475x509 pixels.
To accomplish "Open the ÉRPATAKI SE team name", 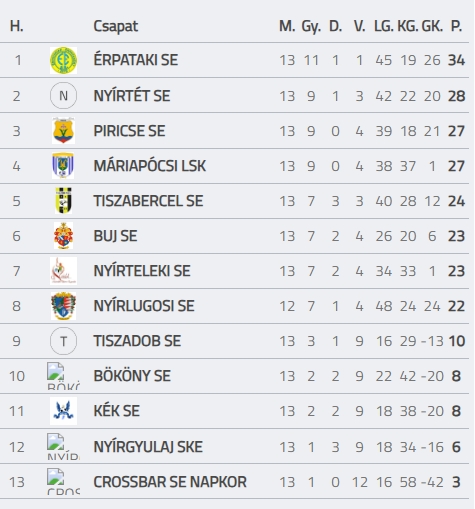I will [x=136, y=60].
